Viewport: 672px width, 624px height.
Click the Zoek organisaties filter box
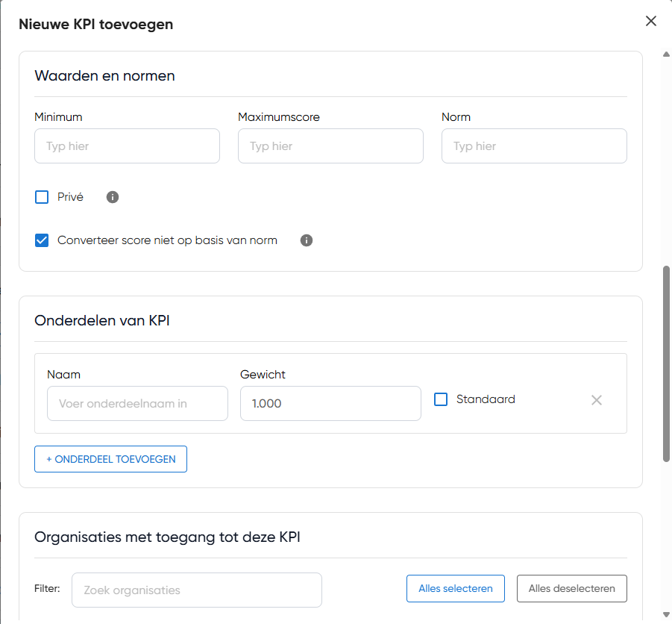coord(197,590)
